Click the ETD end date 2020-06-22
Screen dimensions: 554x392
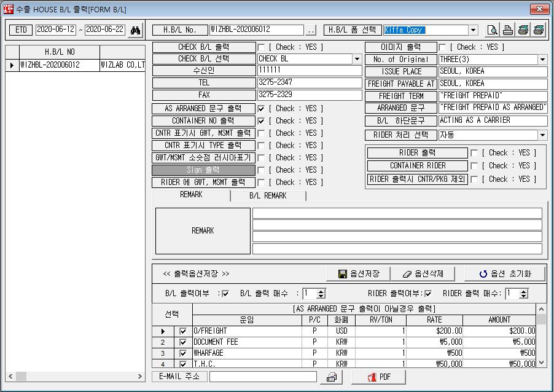tap(105, 29)
